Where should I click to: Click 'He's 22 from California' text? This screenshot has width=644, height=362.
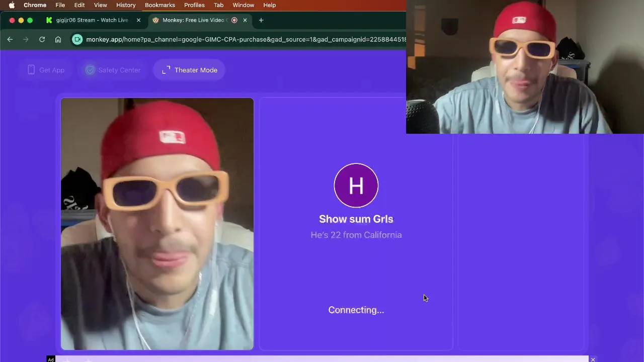click(356, 235)
